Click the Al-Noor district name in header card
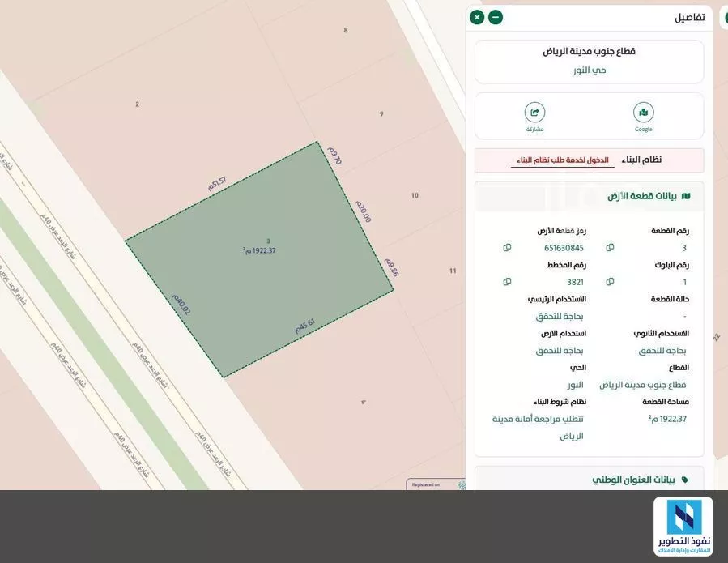728x563 pixels. pos(589,70)
